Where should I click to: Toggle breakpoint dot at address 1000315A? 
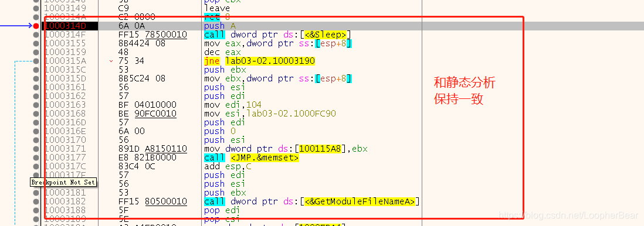(36, 61)
